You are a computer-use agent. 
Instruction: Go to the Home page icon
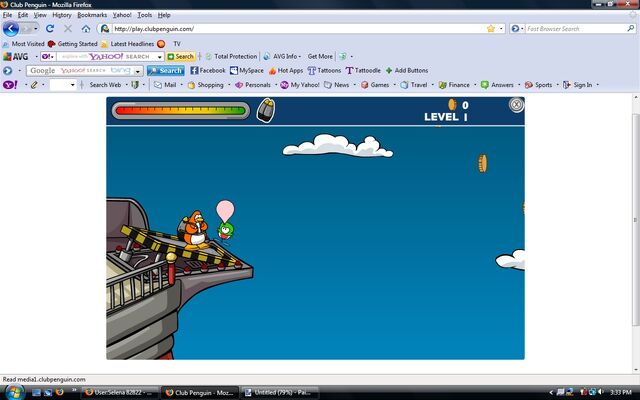86,29
